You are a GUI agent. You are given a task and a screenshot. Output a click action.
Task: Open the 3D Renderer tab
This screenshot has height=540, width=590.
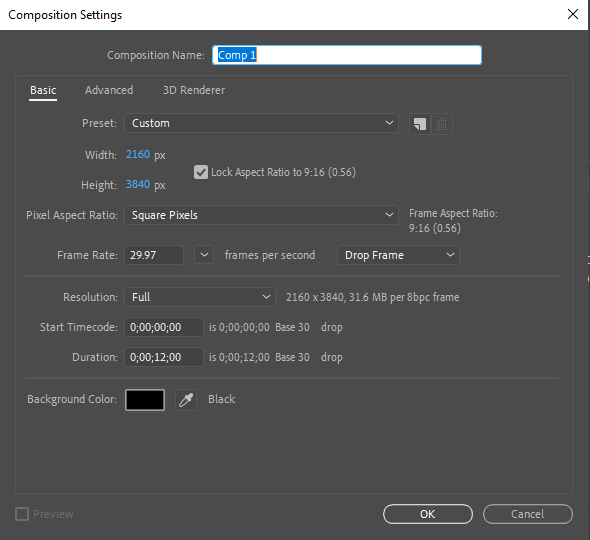tap(194, 90)
